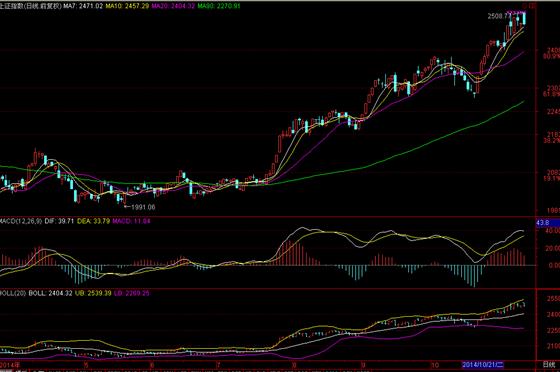The width and height of the screenshot is (560, 372).
Task: Click the last cyan candlestick on the chart
Action: [524, 18]
